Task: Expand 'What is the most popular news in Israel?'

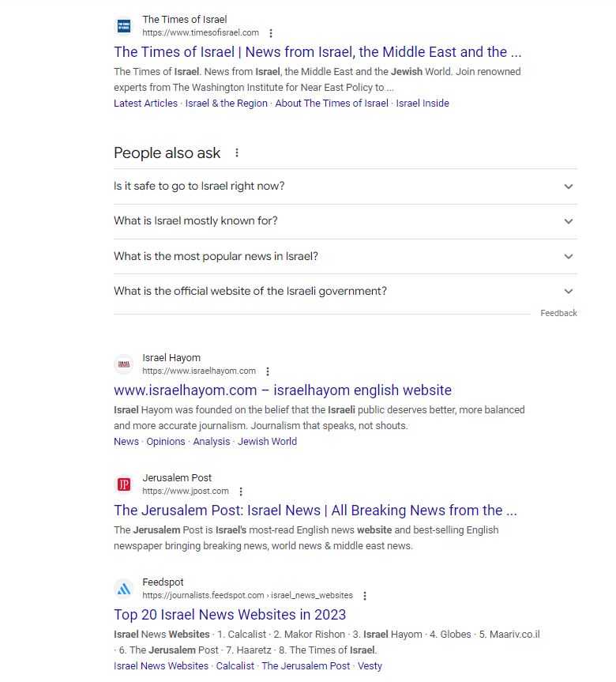Action: pyautogui.click(x=567, y=256)
